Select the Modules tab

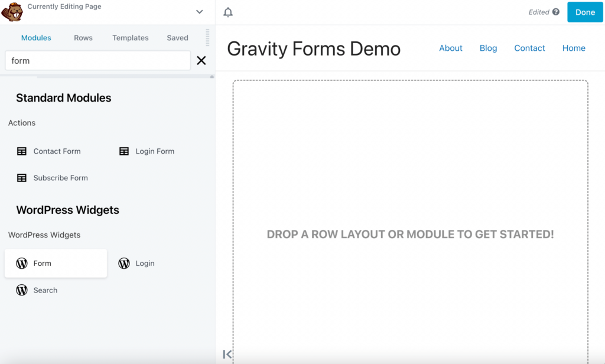(x=36, y=37)
